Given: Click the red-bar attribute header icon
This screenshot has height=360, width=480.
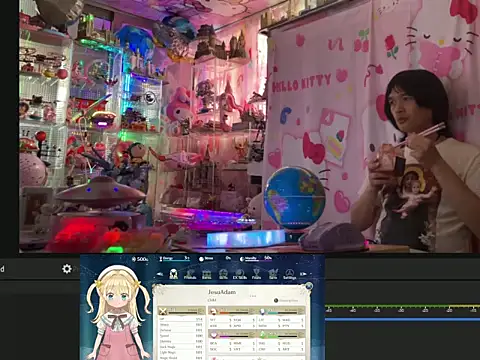Looking at the screenshot, I should coord(214,311).
